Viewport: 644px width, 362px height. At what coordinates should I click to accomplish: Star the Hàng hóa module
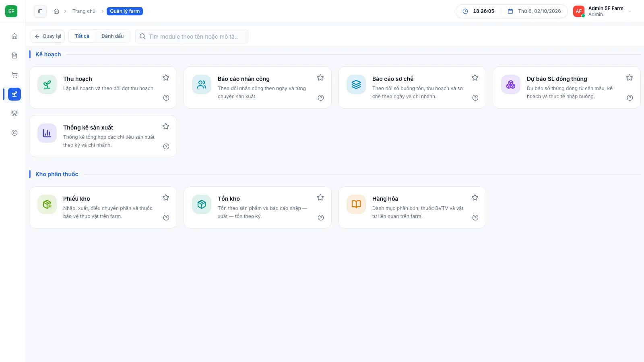point(475,197)
